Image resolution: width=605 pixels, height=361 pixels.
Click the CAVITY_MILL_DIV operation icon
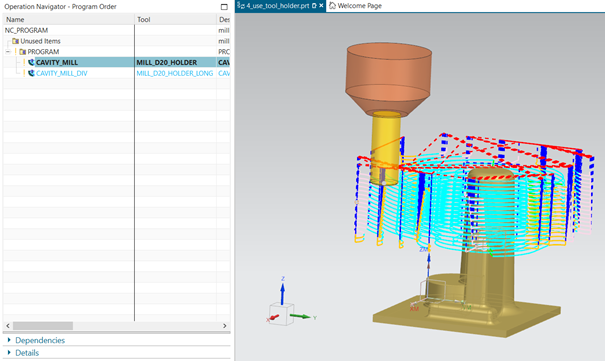click(x=31, y=73)
